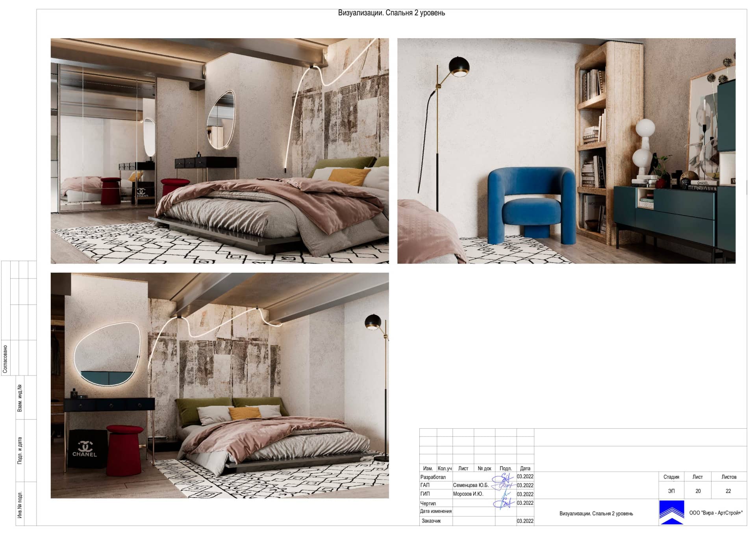
Task: Click the company logo with blue chevrons
Action: pos(671,512)
